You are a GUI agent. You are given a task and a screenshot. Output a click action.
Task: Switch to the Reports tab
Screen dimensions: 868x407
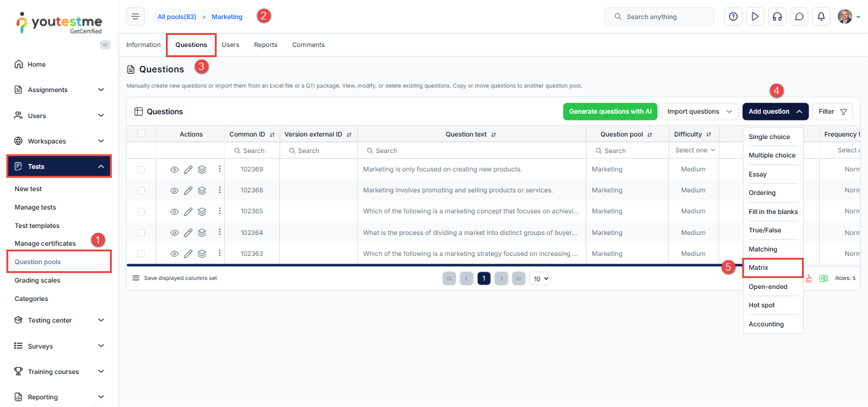click(x=266, y=45)
